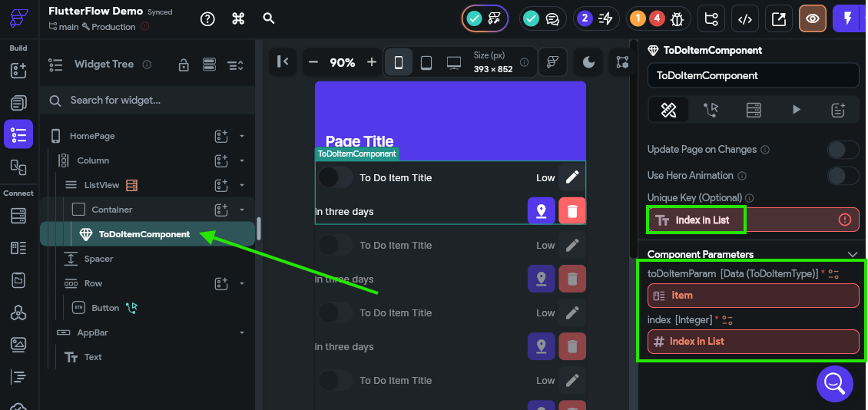Open preview mode eye icon
The height and width of the screenshot is (410, 868).
pos(813,19)
